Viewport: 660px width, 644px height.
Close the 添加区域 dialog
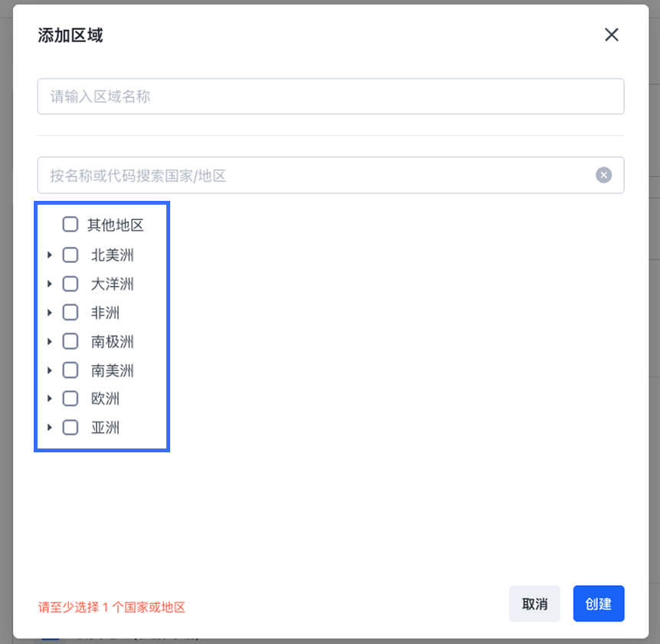(x=611, y=34)
